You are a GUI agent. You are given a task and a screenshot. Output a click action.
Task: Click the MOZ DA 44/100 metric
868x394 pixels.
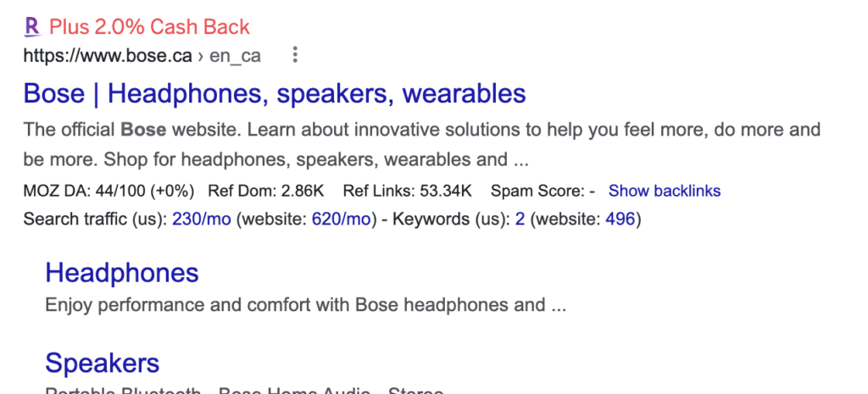(108, 191)
